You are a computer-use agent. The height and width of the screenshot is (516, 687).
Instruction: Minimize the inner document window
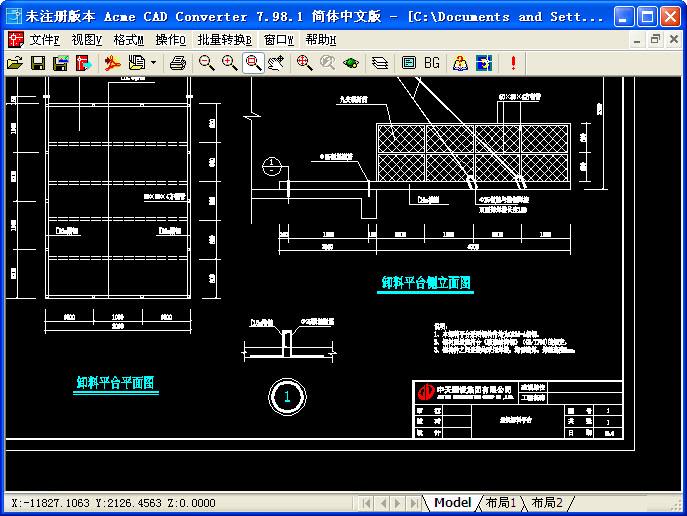coord(637,40)
